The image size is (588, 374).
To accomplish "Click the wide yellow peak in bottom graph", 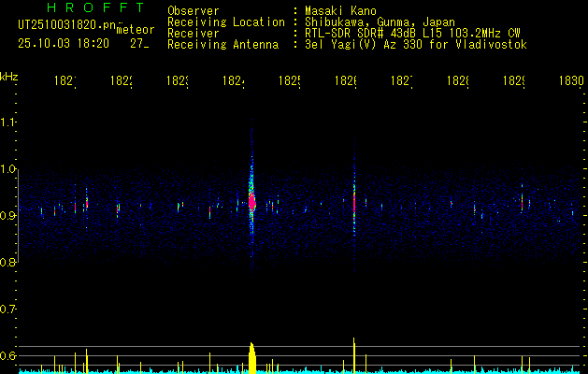I will 252,357.
